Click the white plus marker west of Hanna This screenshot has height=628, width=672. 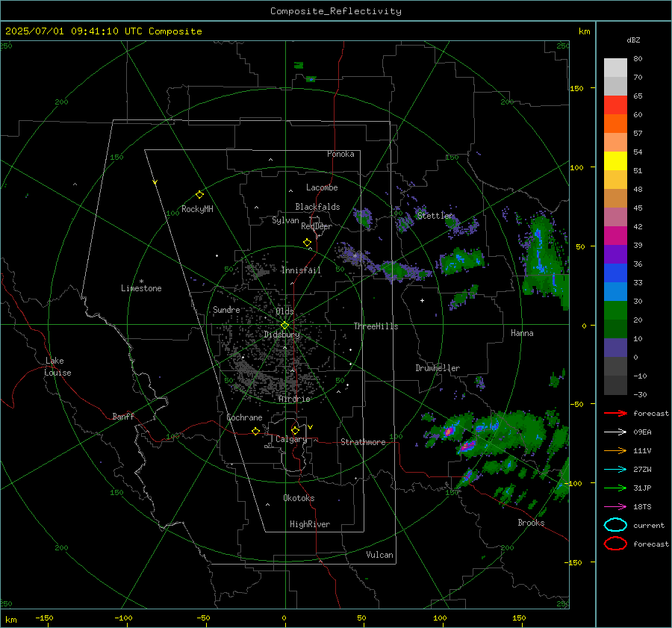[x=422, y=300]
